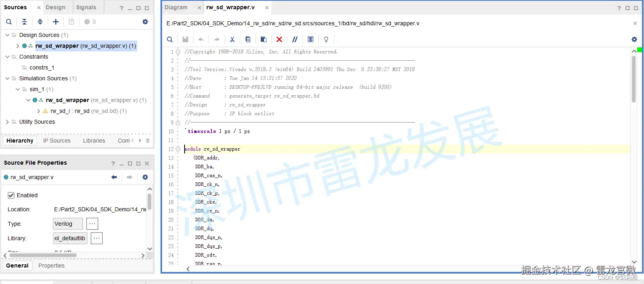The height and width of the screenshot is (284, 644).
Task: Go forward in Source File Properties
Action: [x=129, y=177]
